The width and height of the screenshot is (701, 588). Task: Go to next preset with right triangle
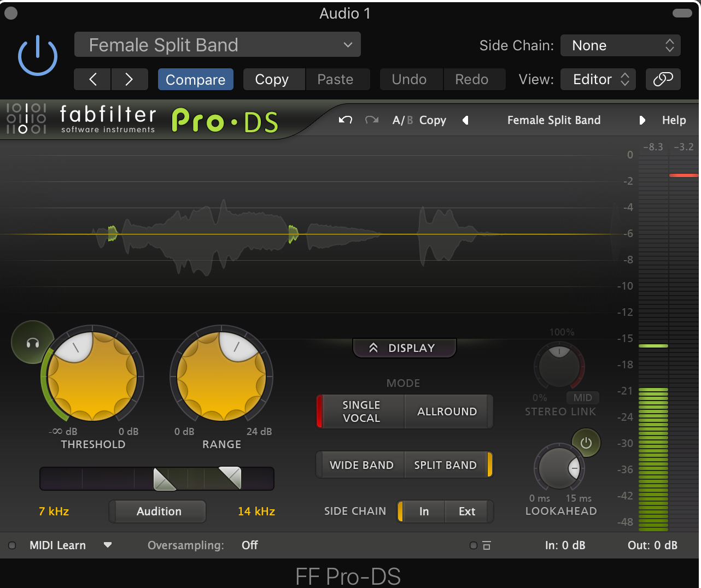point(642,120)
